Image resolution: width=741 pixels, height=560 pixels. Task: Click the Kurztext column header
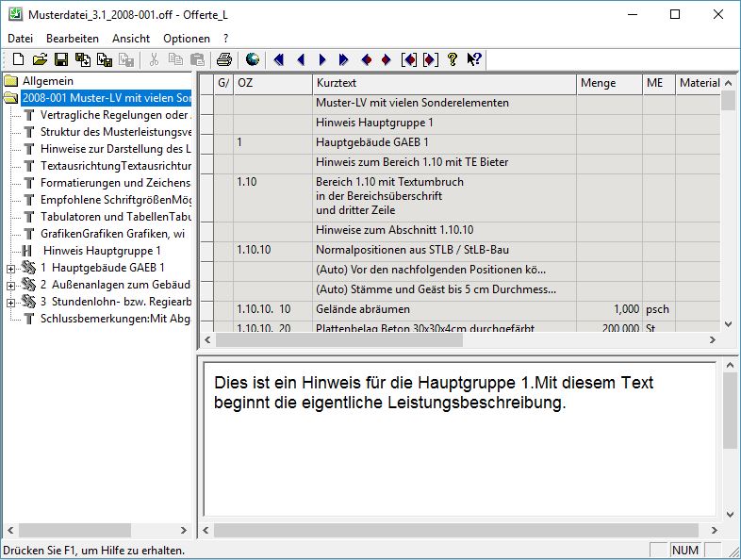(x=444, y=83)
